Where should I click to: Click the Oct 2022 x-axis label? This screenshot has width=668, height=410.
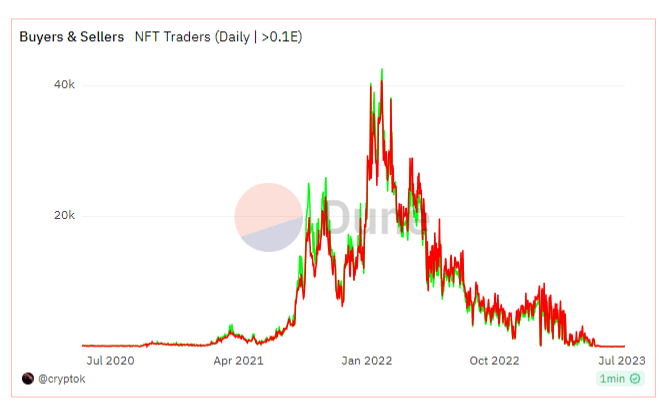[494, 361]
